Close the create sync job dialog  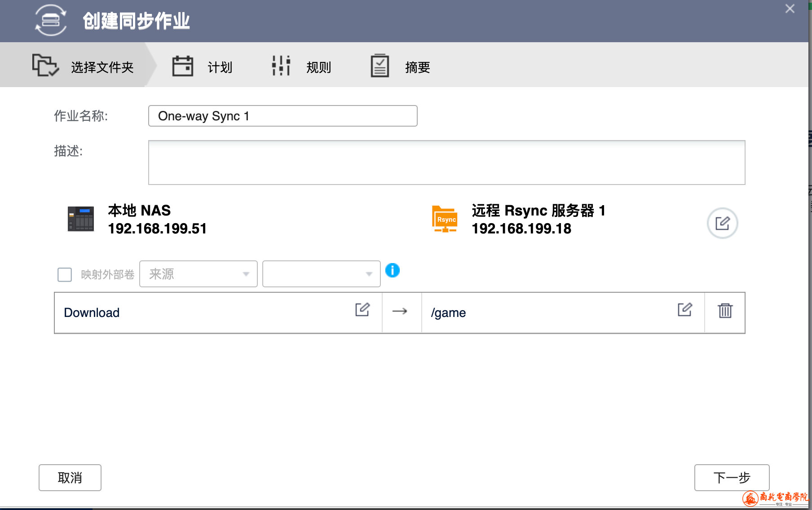pos(790,9)
